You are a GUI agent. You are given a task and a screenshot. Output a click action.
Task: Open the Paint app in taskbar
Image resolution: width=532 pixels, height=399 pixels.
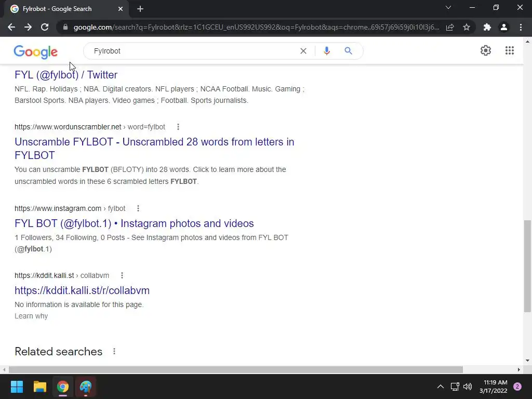[x=86, y=387]
